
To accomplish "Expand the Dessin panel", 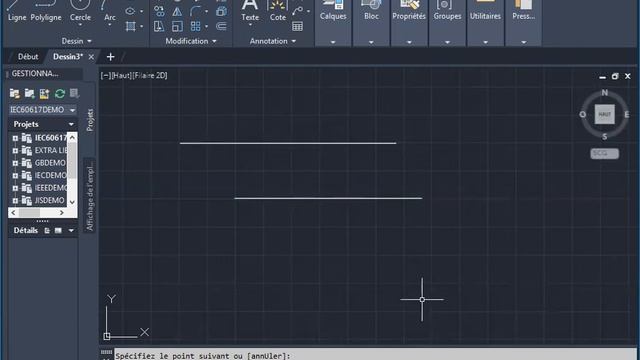I will (76, 41).
